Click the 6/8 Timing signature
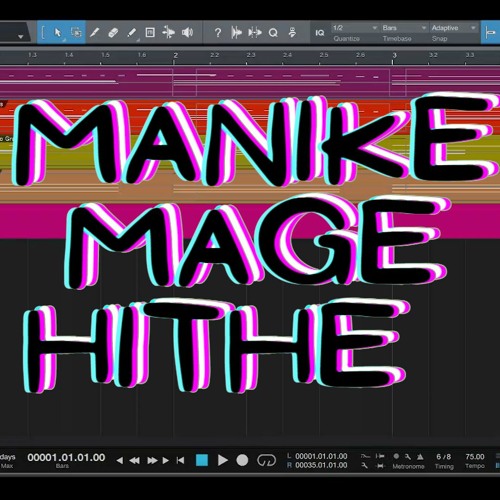Image resolution: width=500 pixels, height=500 pixels. [444, 456]
